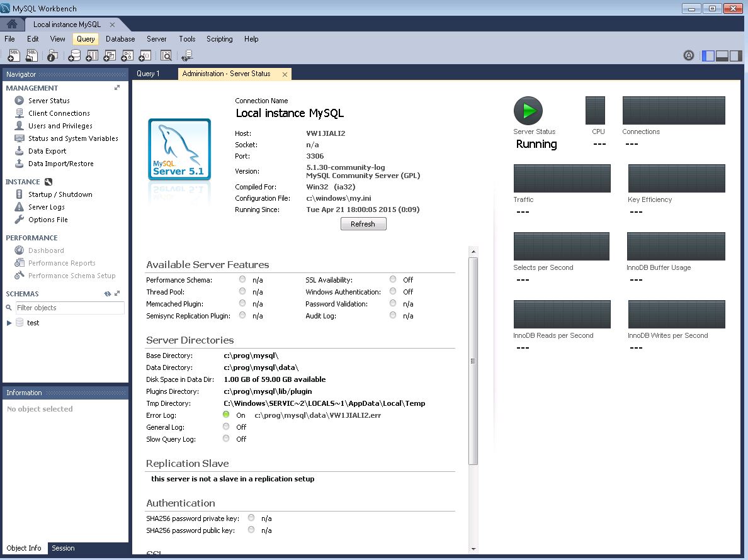The height and width of the screenshot is (560, 748).
Task: Expand the Management section with its arrow icon
Action: pos(117,87)
